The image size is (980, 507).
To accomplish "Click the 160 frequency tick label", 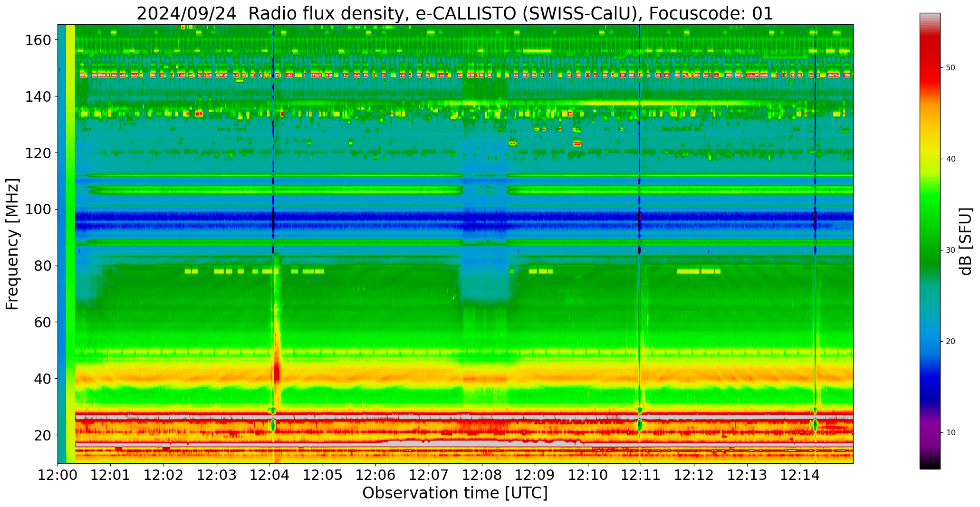I will click(x=37, y=40).
